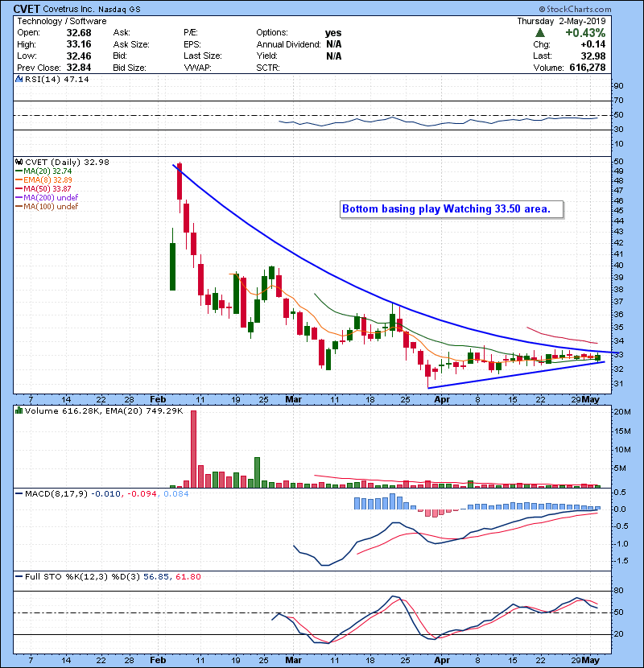The height and width of the screenshot is (668, 644).
Task: Click the May label on the price chart axis
Action: 591,400
